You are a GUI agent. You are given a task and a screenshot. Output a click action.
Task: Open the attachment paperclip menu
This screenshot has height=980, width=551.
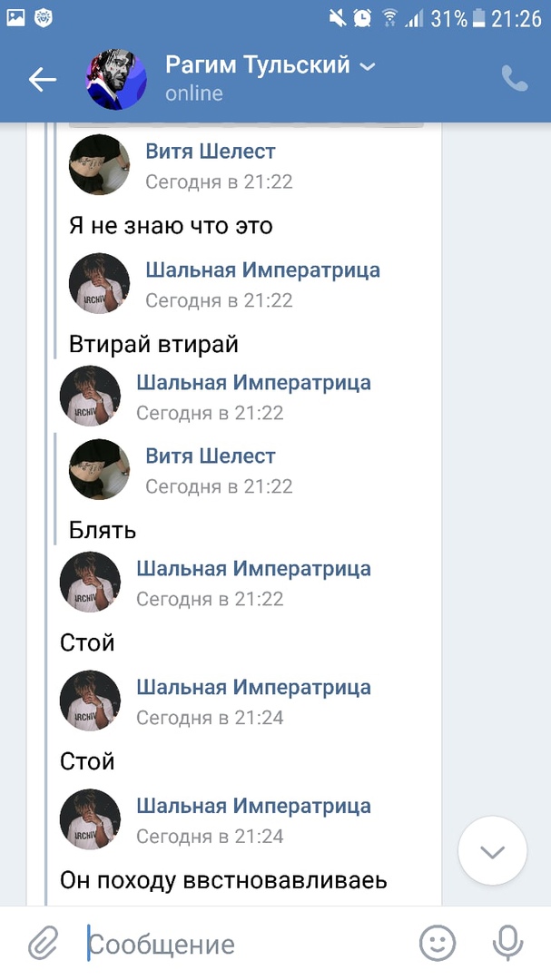(42, 945)
